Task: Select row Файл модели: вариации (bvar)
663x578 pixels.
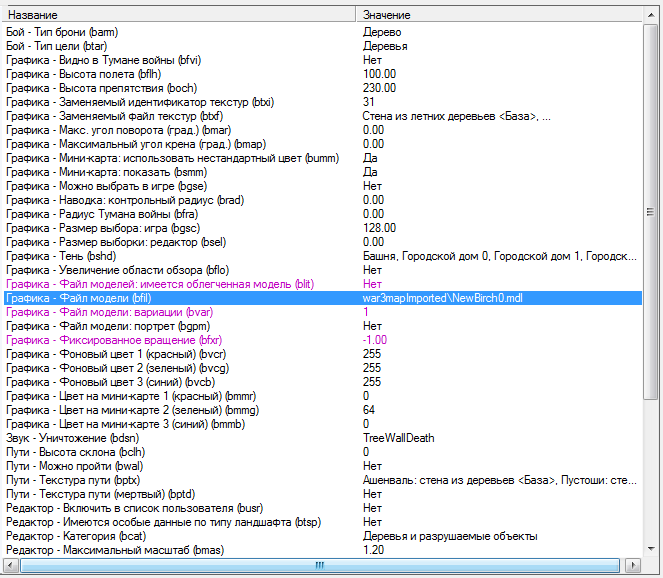Action: click(323, 312)
